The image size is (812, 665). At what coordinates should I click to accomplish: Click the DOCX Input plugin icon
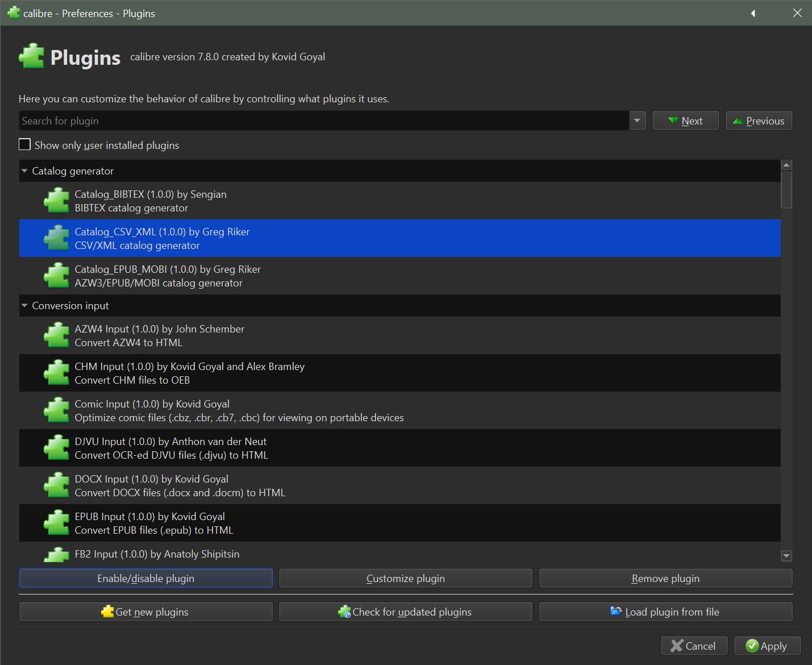click(57, 486)
